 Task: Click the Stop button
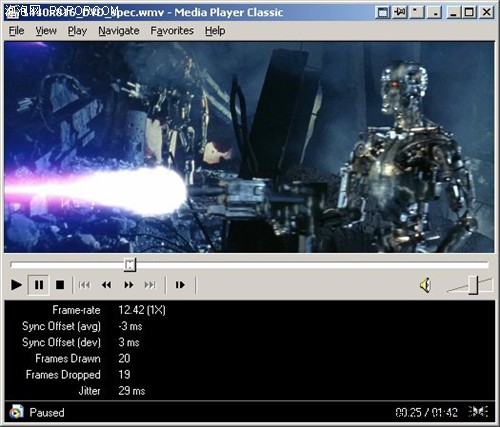tap(60, 285)
